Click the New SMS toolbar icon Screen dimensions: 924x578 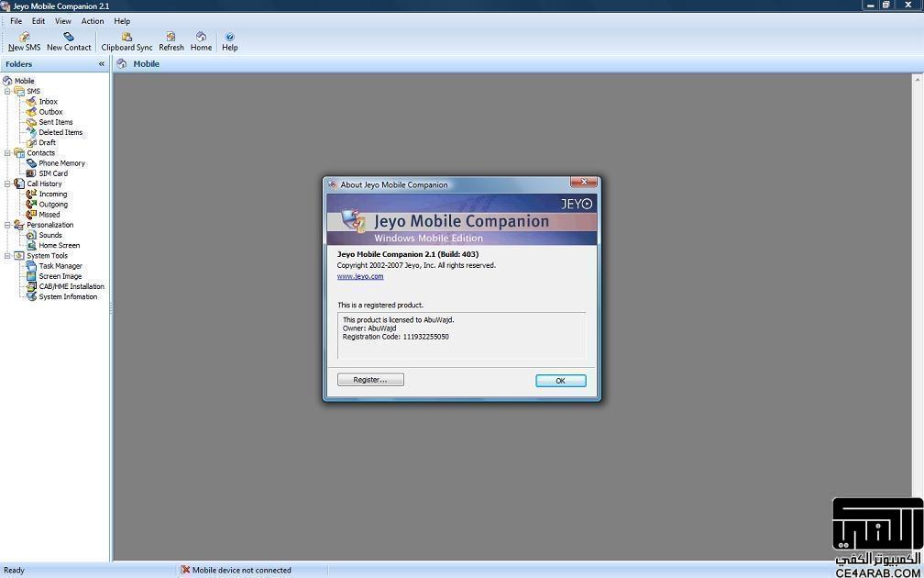[x=24, y=37]
